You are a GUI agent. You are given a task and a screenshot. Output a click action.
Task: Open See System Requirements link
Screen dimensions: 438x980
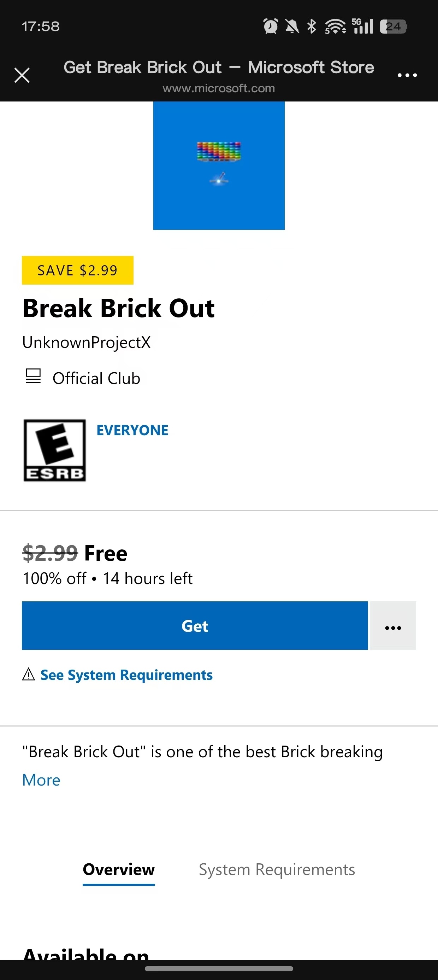(126, 675)
